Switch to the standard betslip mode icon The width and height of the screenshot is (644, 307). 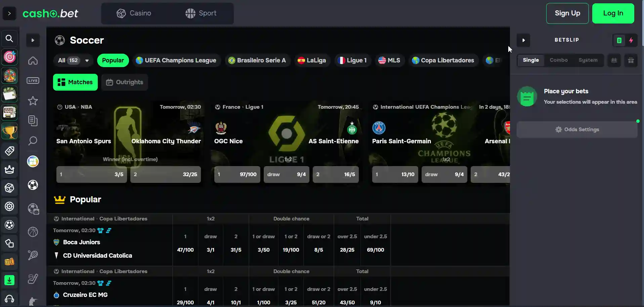(x=619, y=40)
